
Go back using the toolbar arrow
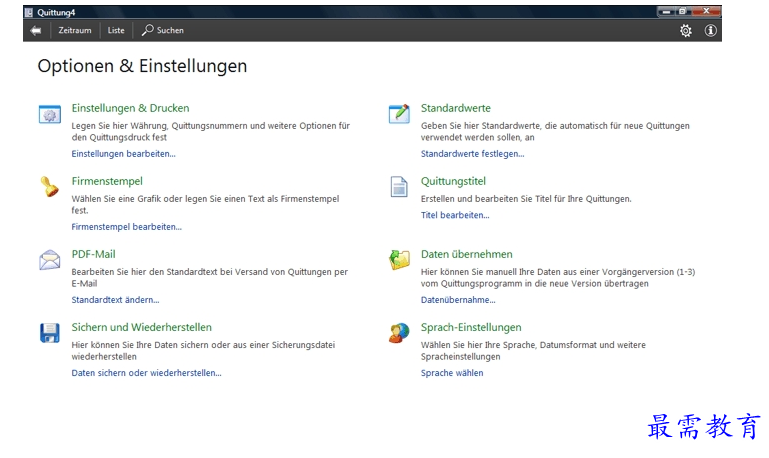click(x=36, y=31)
